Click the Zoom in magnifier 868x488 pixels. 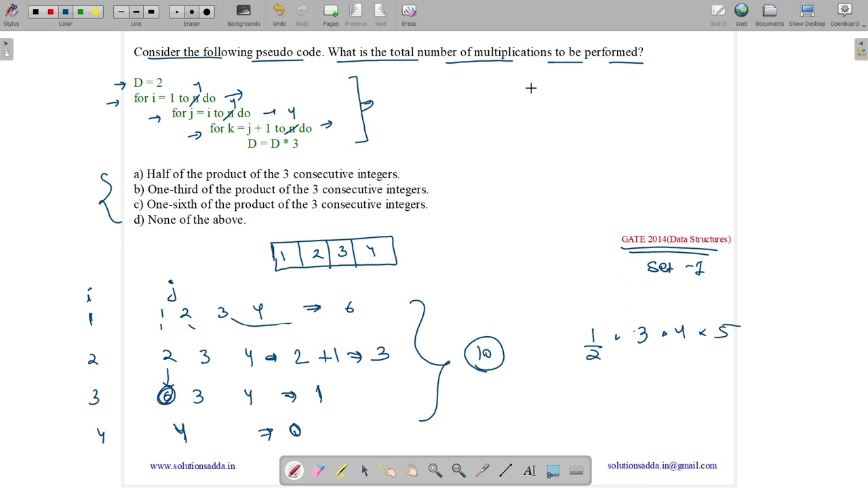[435, 470]
